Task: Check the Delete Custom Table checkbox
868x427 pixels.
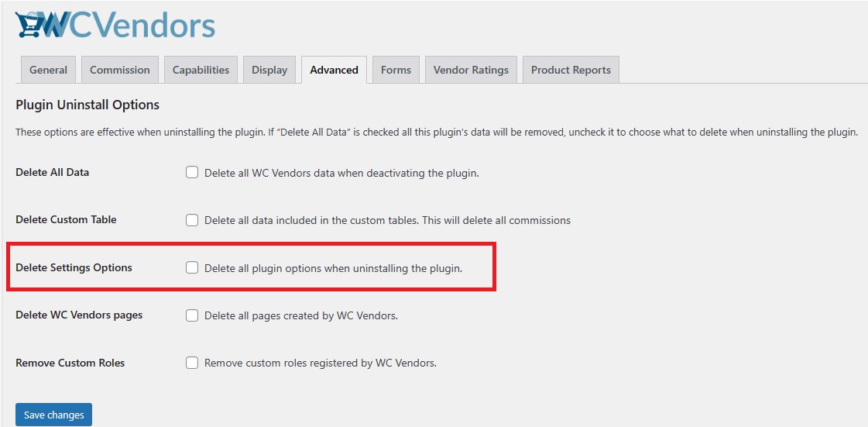Action: click(x=192, y=220)
